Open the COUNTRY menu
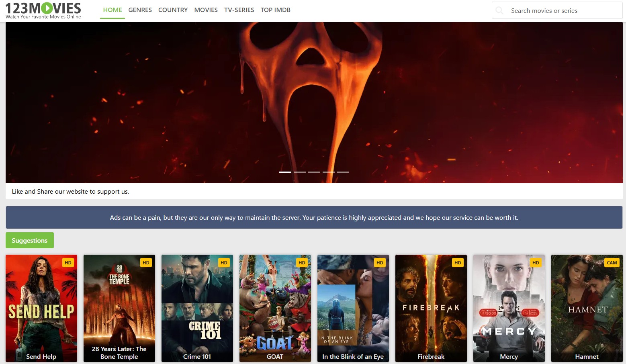The height and width of the screenshot is (364, 626). 173,10
